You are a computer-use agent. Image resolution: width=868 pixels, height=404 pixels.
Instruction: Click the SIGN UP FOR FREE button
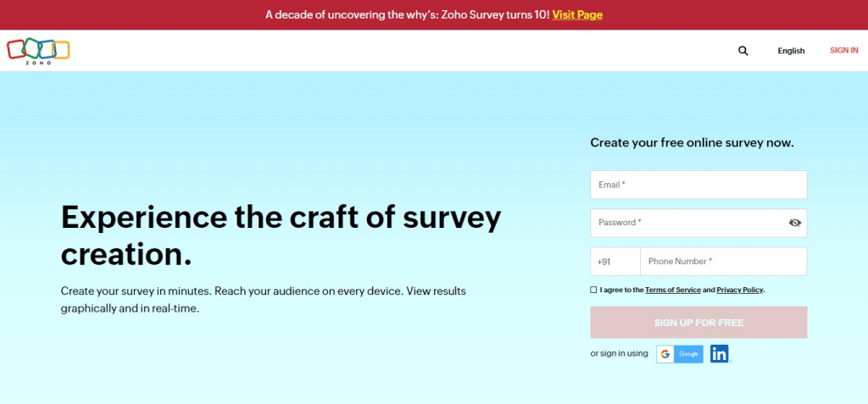pos(698,323)
